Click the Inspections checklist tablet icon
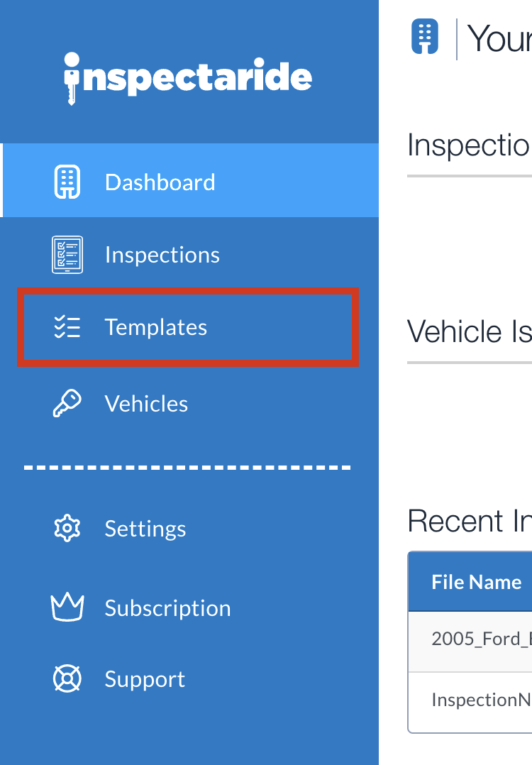Viewport: 532px width, 765px height. click(x=67, y=255)
